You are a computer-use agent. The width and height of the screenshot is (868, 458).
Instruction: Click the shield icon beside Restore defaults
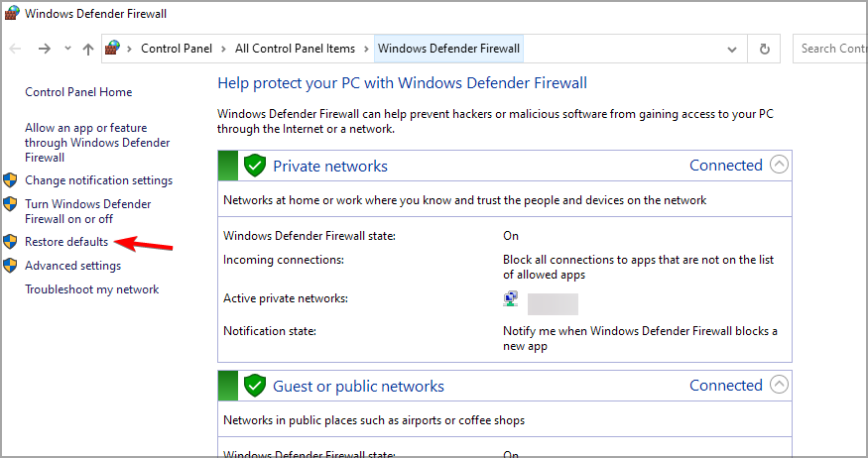pos(10,242)
